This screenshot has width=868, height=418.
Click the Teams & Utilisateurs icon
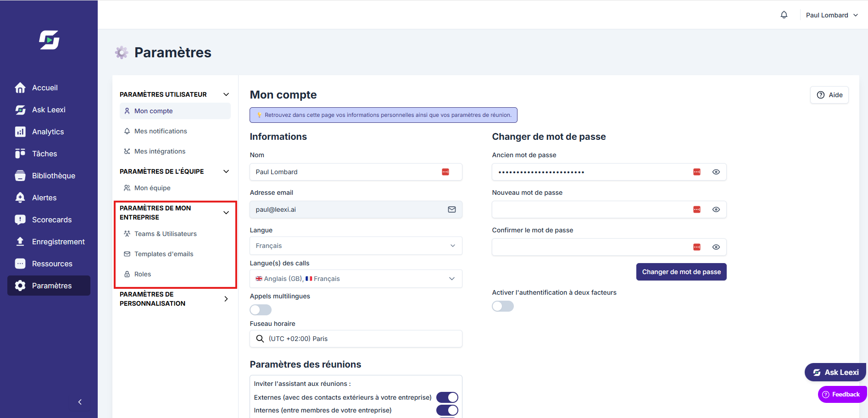(x=127, y=234)
